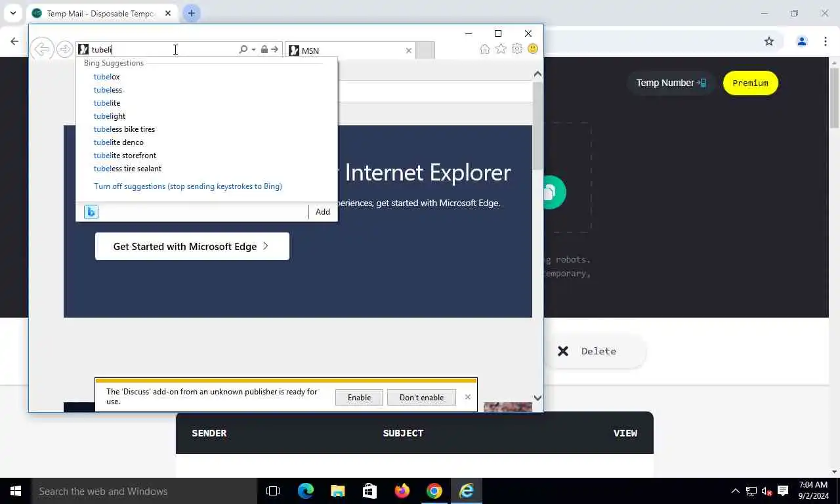Click Temp Number button in Chrome
Viewport: 840px width, 504px height.
(x=671, y=83)
